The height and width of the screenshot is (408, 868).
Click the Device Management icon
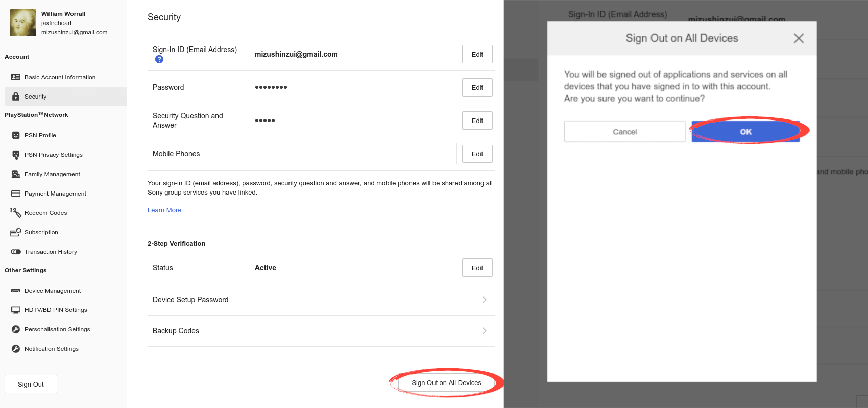pyautogui.click(x=16, y=291)
